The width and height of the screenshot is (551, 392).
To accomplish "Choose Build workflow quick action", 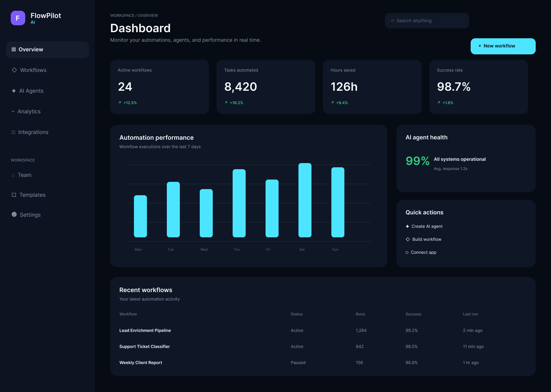I will click(x=424, y=239).
